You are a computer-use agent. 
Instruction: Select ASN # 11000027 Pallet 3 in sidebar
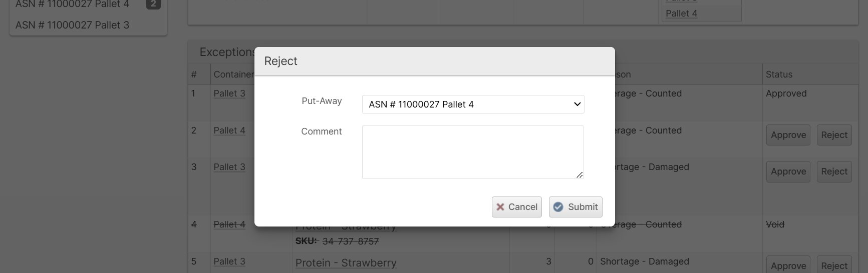[73, 25]
